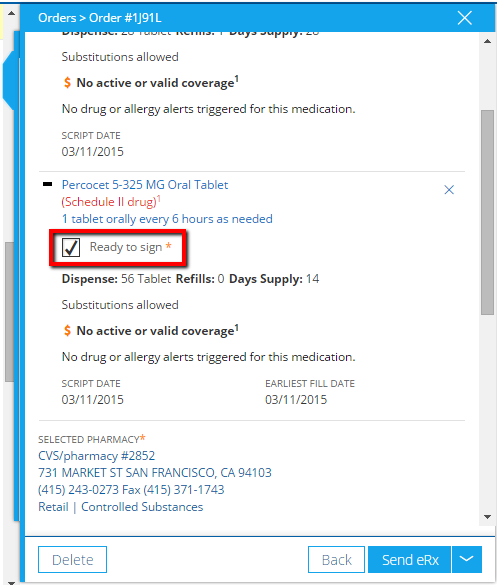This screenshot has width=497, height=585.
Task: Click the pharmacy address 731 MARKET ST
Action: coord(155,473)
